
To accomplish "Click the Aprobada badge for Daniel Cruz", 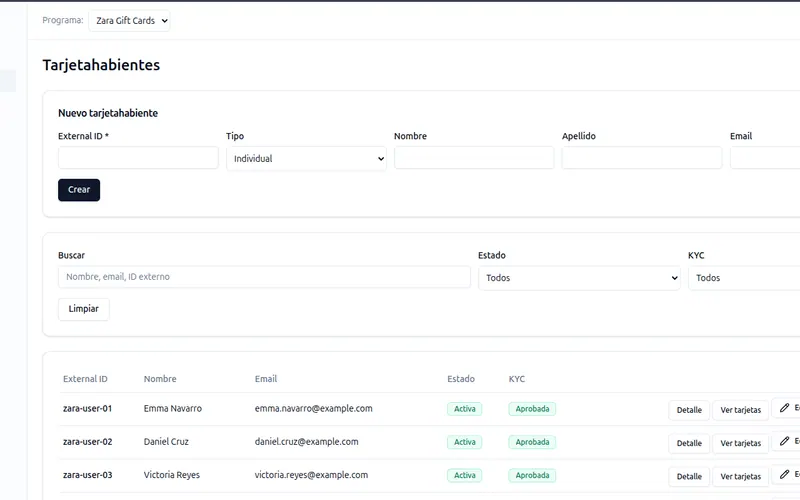I will [x=532, y=442].
